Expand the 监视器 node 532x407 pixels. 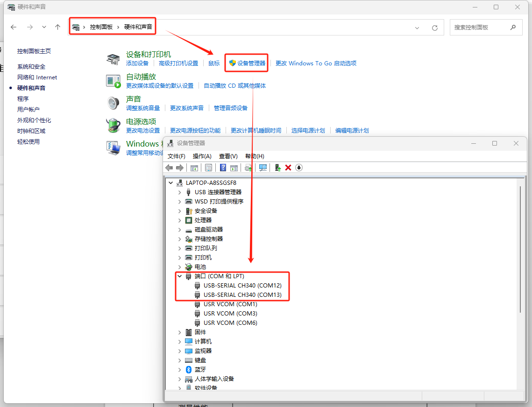click(180, 351)
